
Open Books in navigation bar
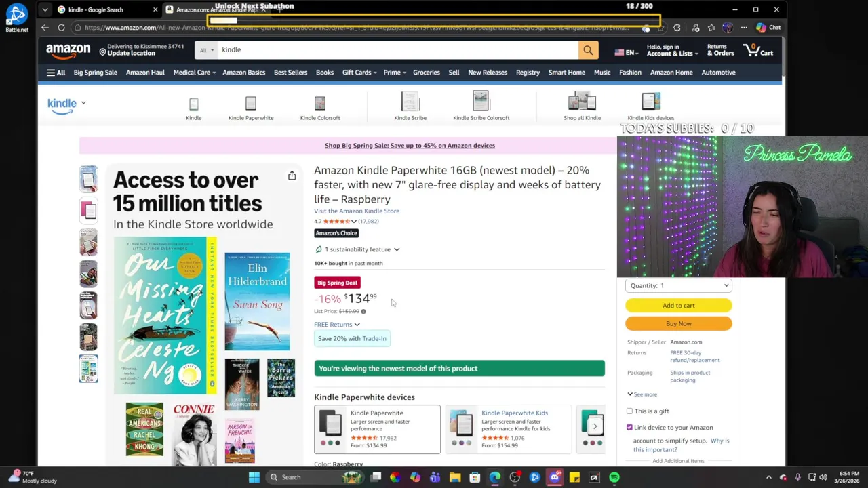(325, 73)
